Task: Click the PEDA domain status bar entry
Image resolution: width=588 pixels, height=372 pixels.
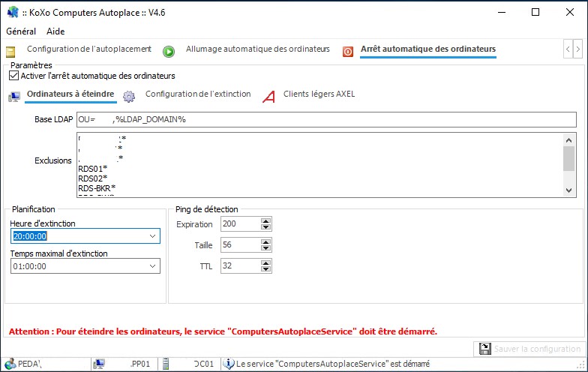Action: (30, 364)
